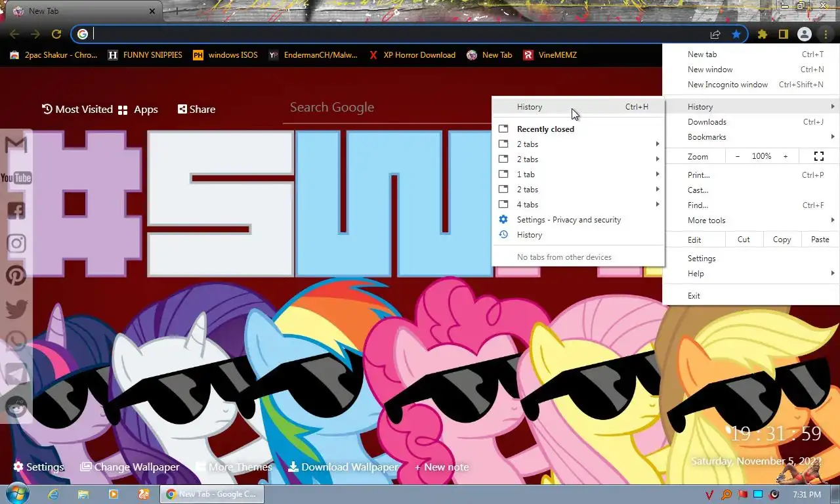This screenshot has width=840, height=504.
Task: Click the browser back arrow
Action: pyautogui.click(x=14, y=34)
